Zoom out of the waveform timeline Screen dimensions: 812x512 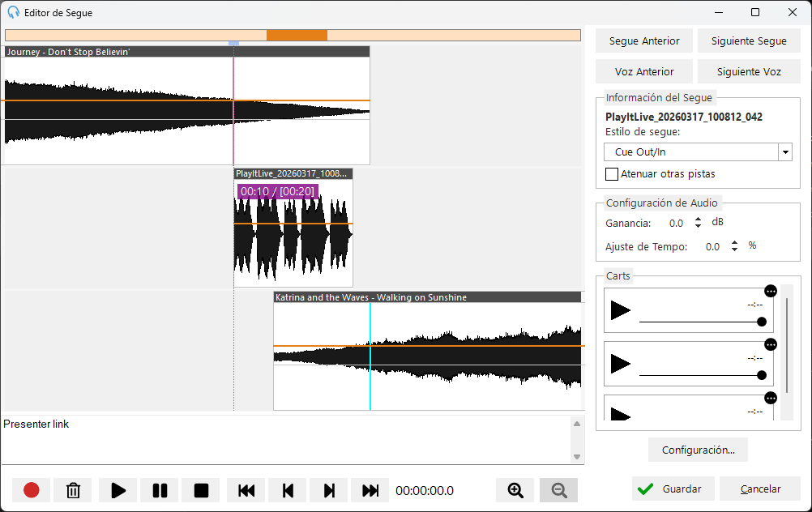point(559,490)
